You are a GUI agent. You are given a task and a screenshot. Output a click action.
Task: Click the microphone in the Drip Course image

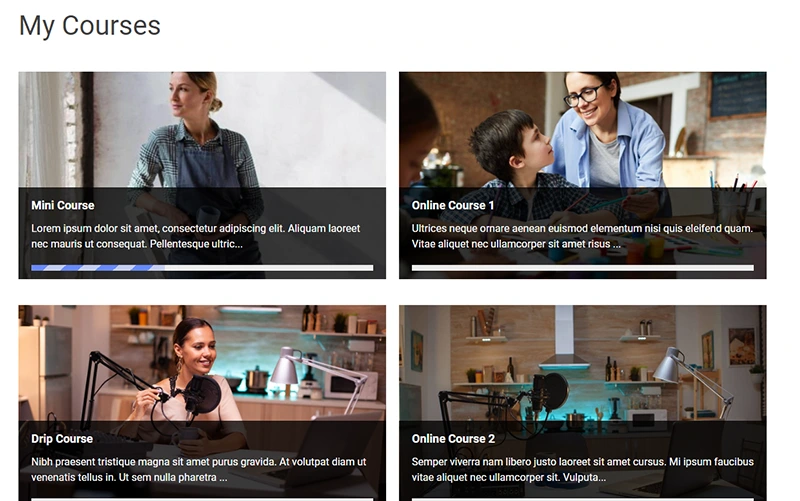point(202,394)
